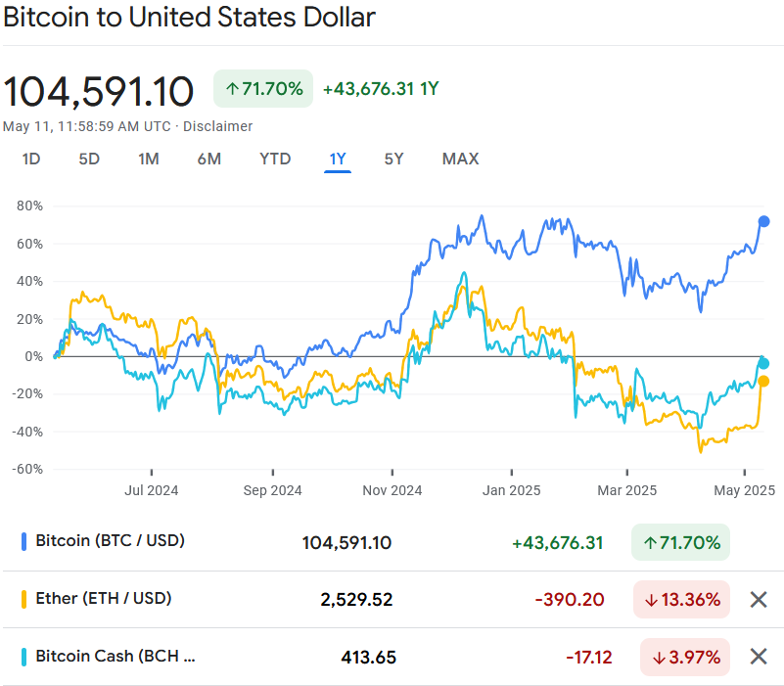Switch chart to YTD range
The height and width of the screenshot is (686, 784).
[275, 159]
